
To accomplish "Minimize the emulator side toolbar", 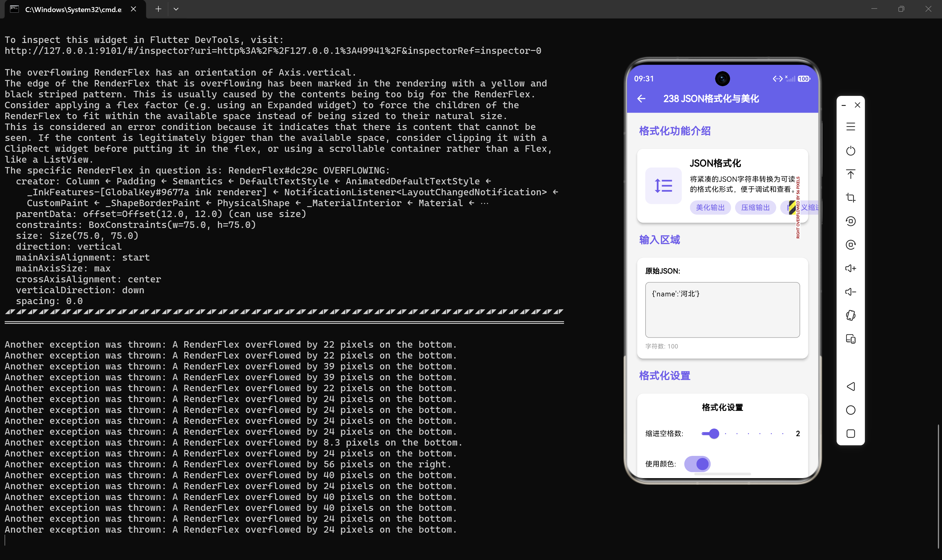I will coord(843,105).
